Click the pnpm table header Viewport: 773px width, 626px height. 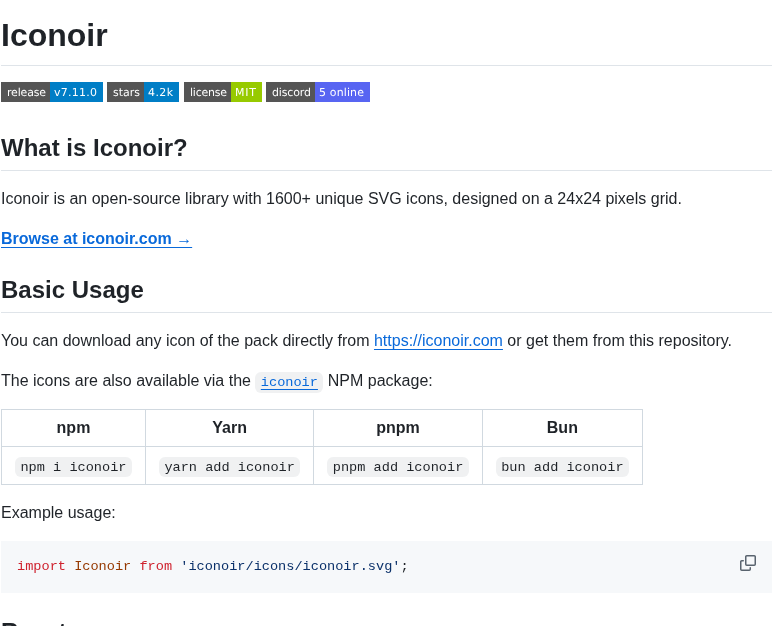point(398,428)
